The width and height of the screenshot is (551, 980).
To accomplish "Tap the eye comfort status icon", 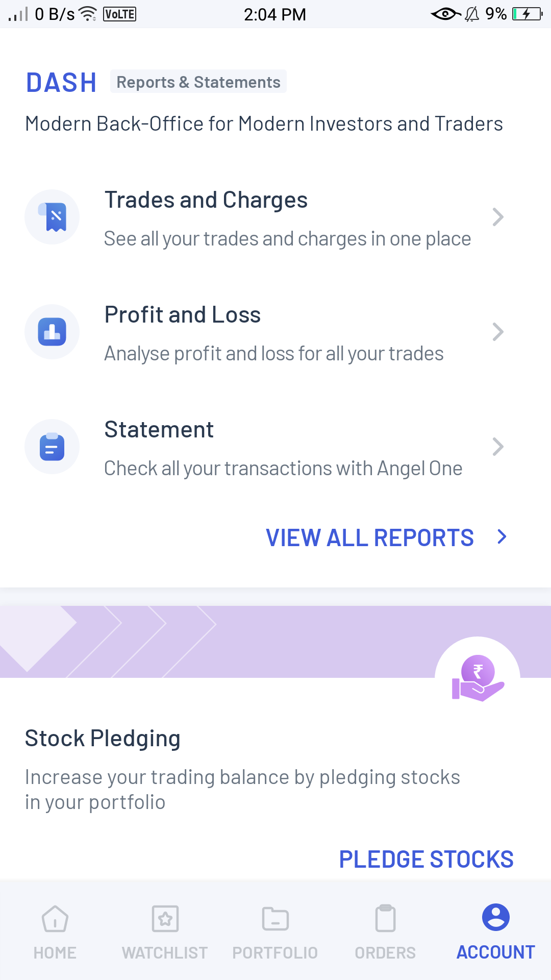I will (445, 14).
